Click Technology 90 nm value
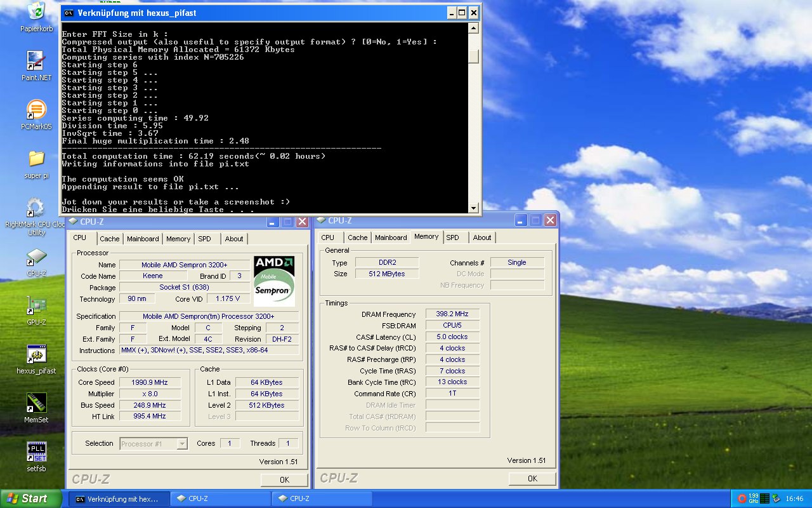 pos(136,298)
